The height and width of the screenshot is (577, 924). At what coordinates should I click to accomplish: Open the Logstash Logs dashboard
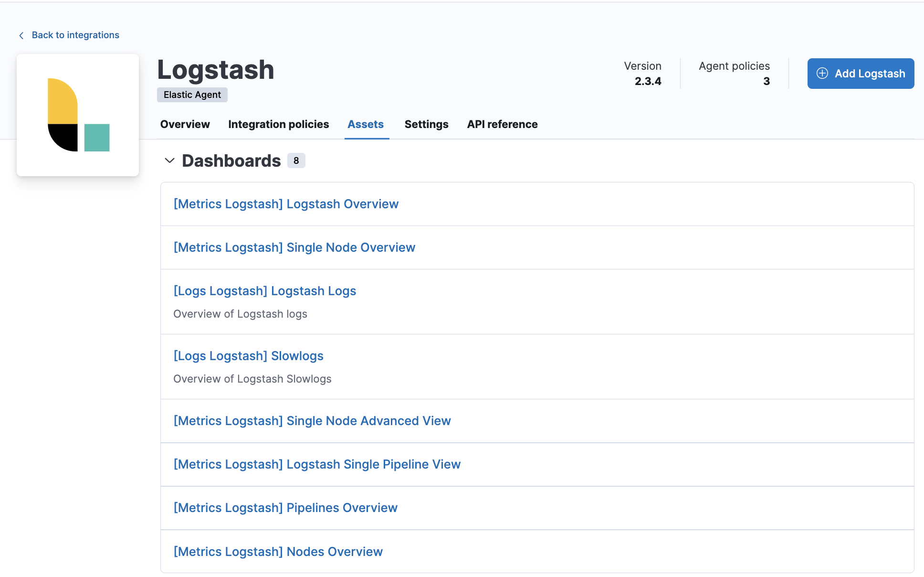(x=265, y=291)
